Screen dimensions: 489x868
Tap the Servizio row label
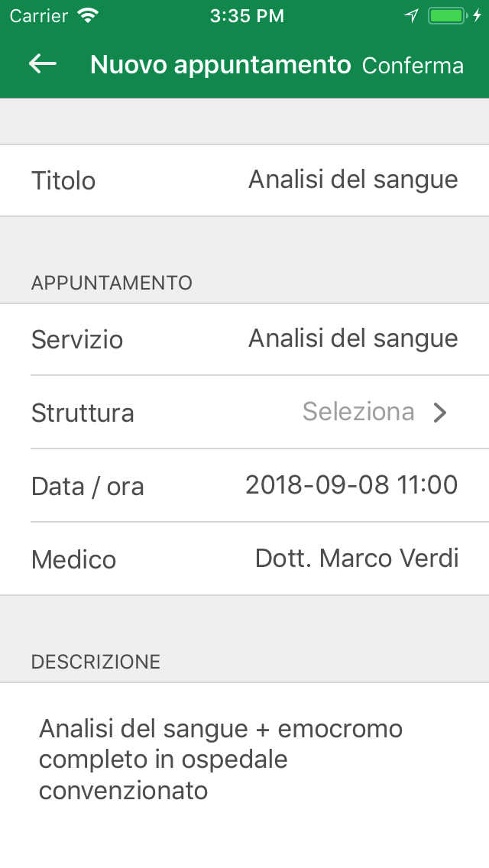77,340
